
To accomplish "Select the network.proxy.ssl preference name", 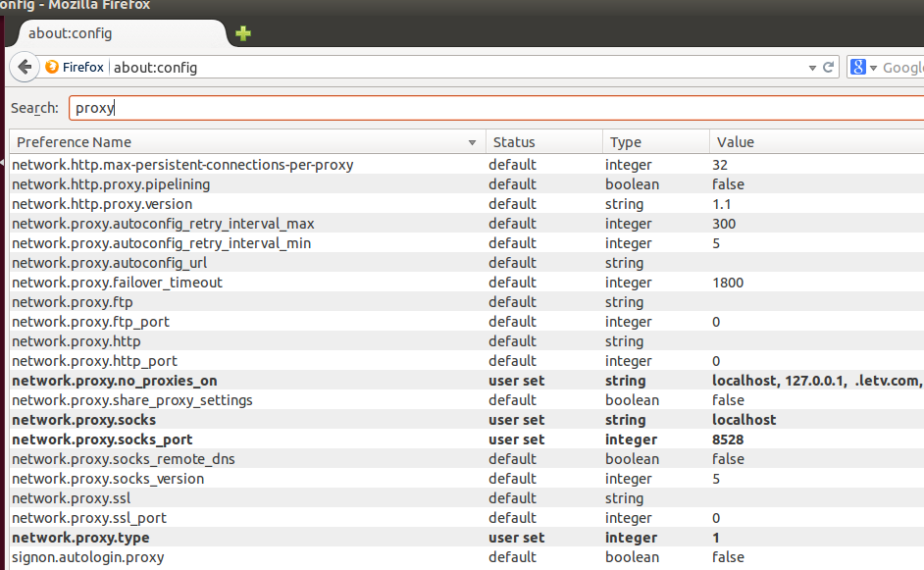I will [72, 498].
